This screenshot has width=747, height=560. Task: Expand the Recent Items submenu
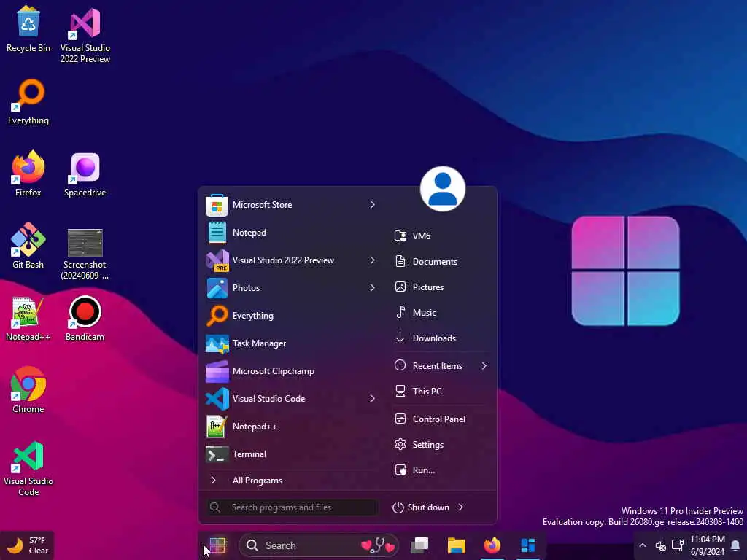(x=484, y=366)
